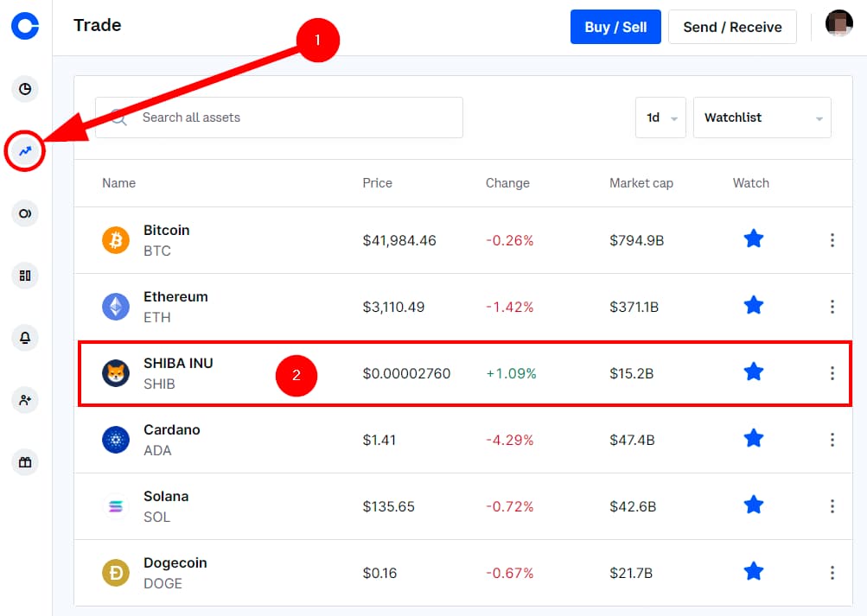Click the Watch column header
Viewport: 867px width, 616px height.
pyautogui.click(x=751, y=183)
